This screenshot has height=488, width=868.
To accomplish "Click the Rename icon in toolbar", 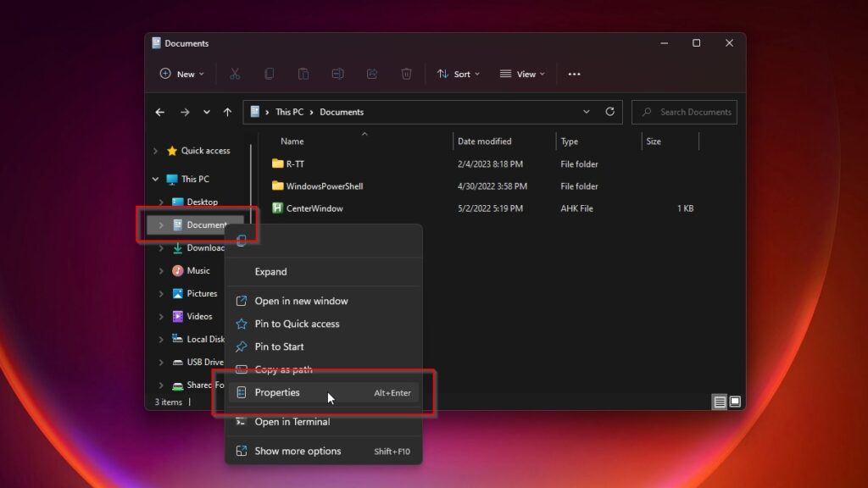I will tap(337, 74).
